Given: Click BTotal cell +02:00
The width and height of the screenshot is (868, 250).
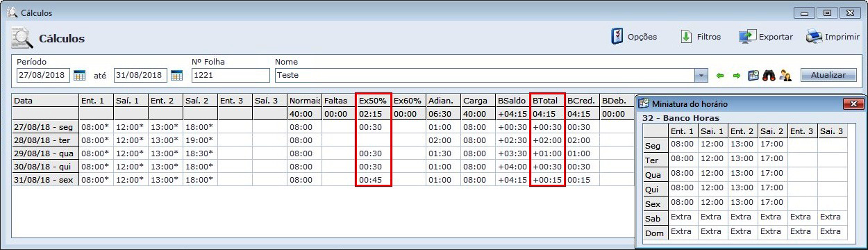Looking at the screenshot, I should click(x=547, y=140).
